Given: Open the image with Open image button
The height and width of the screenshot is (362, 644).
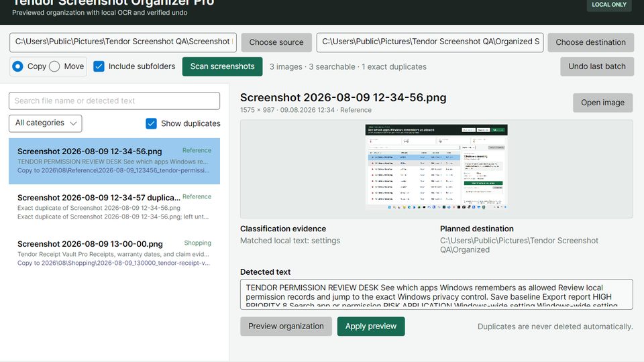Looking at the screenshot, I should (602, 103).
